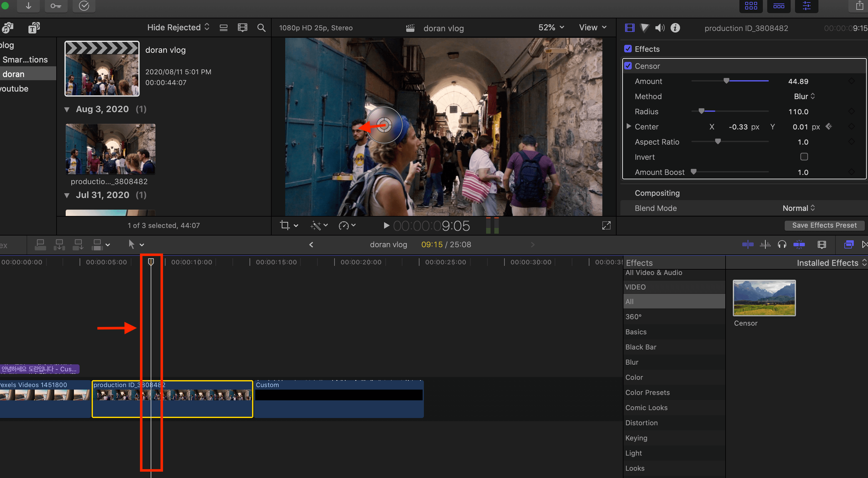Click the browser search magnifier icon
The image size is (868, 478).
click(x=261, y=27)
